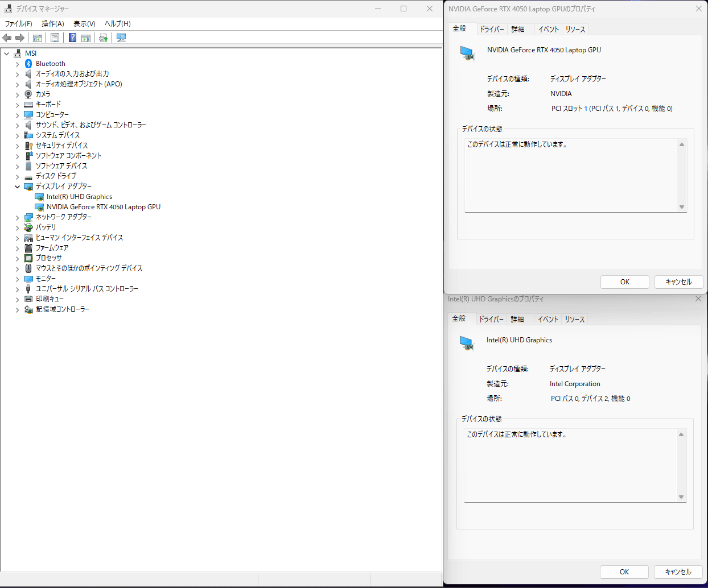Click the NVIDIA GeForce RTX 4050 adapter icon

pyautogui.click(x=39, y=207)
